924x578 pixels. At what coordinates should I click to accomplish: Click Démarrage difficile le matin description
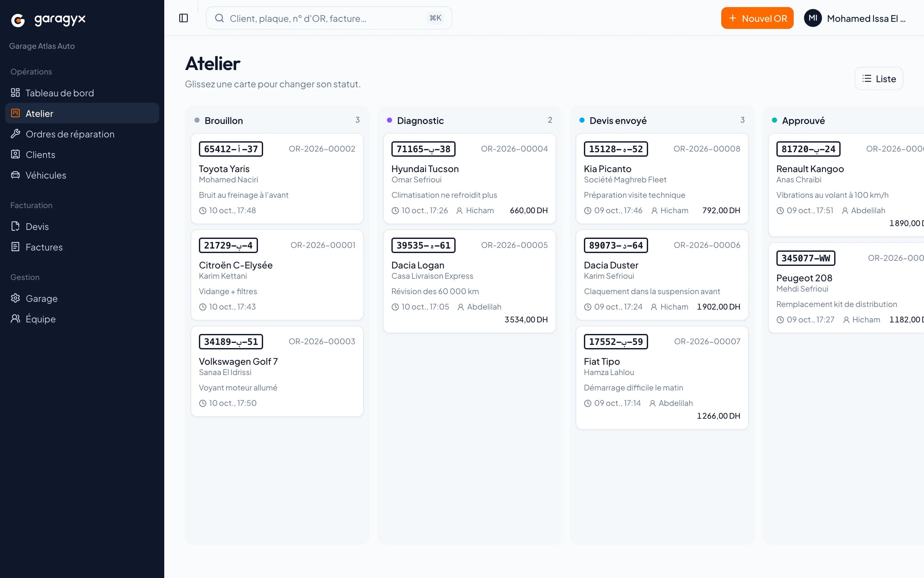pyautogui.click(x=633, y=388)
